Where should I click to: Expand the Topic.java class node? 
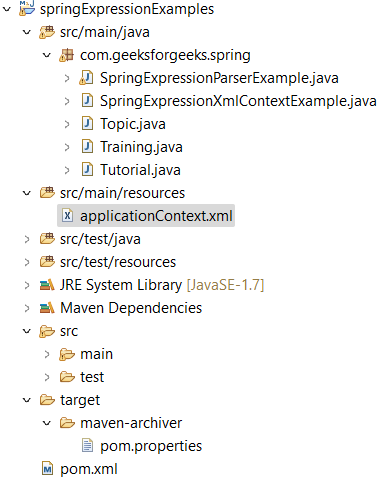tap(67, 124)
